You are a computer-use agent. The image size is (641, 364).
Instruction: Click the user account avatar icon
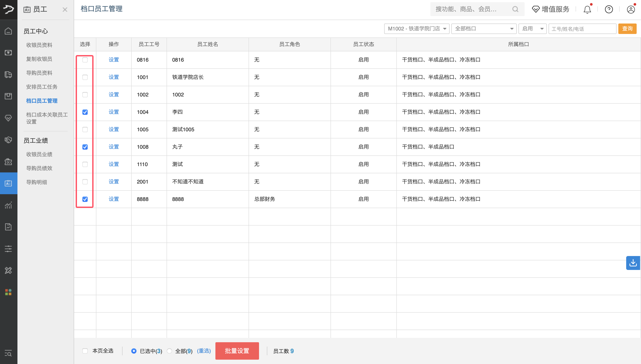[x=631, y=10]
